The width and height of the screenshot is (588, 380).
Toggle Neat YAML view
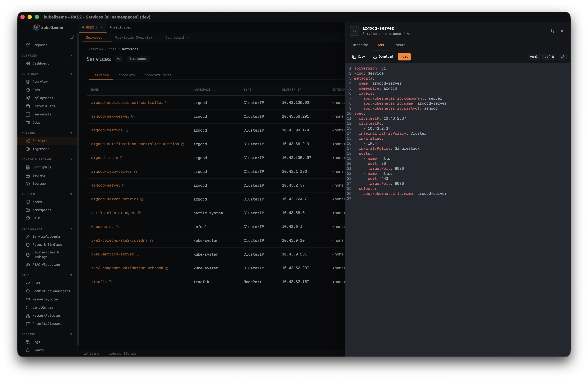pos(404,57)
